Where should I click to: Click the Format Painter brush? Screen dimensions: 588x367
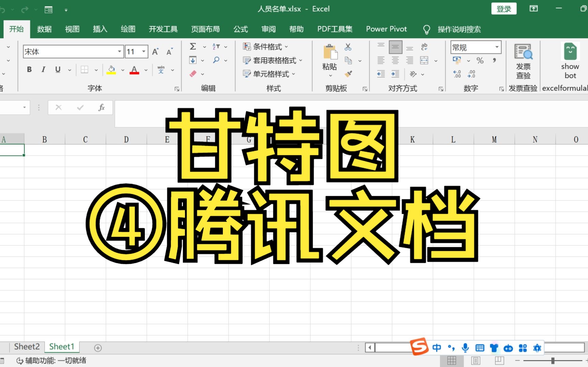coord(348,74)
